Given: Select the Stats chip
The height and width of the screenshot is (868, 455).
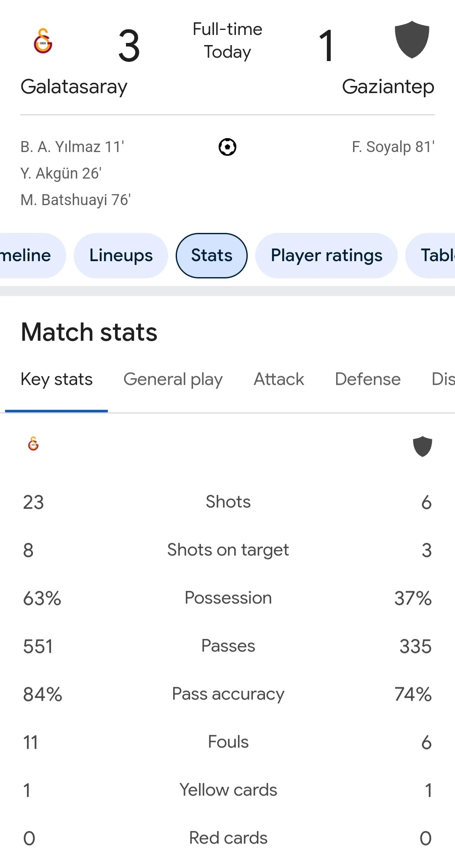Looking at the screenshot, I should coord(211,256).
